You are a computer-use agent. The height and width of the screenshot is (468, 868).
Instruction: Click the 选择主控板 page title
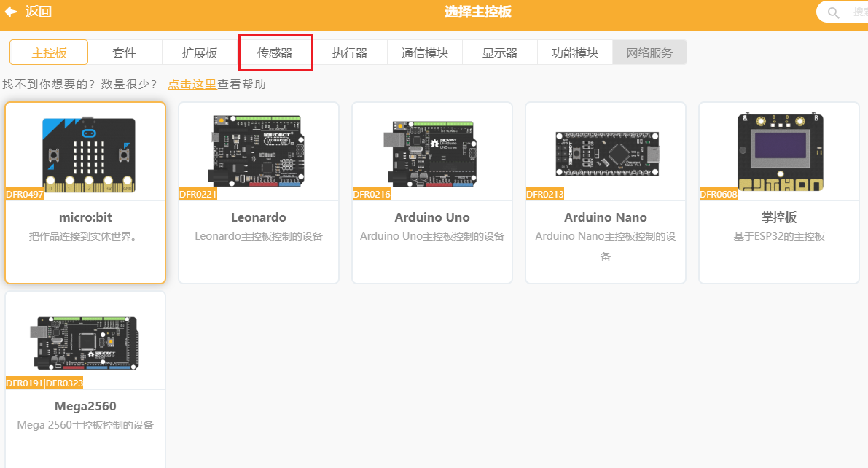point(478,12)
